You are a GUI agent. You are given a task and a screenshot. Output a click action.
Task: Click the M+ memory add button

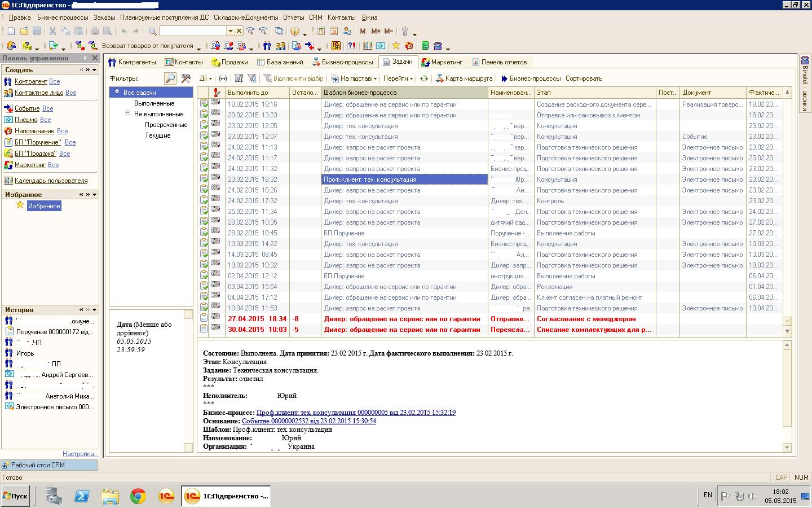point(376,32)
